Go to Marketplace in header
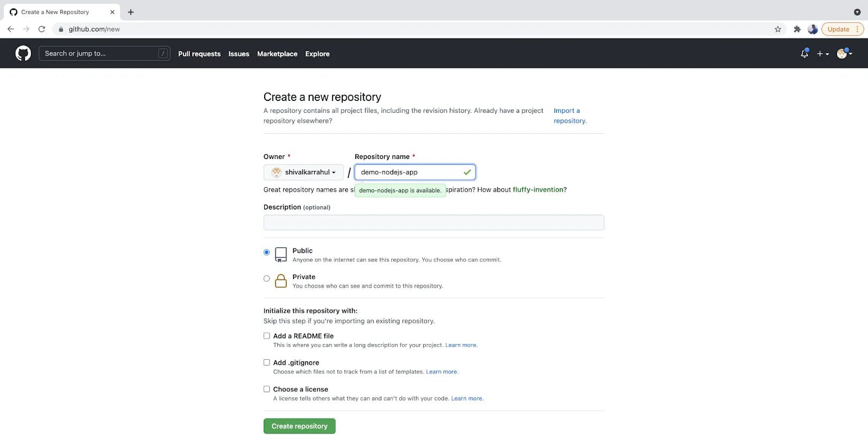868x439 pixels. point(277,54)
